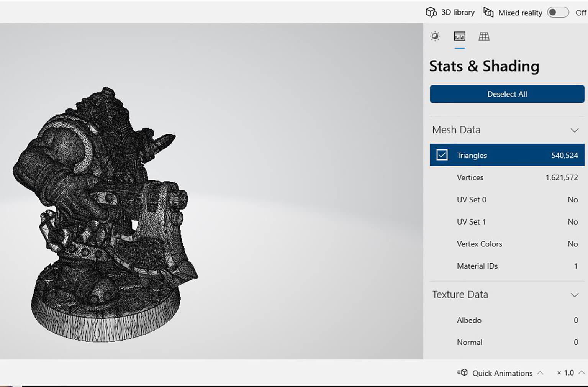Click the 3D library cube icon
The width and height of the screenshot is (588, 387).
click(431, 12)
